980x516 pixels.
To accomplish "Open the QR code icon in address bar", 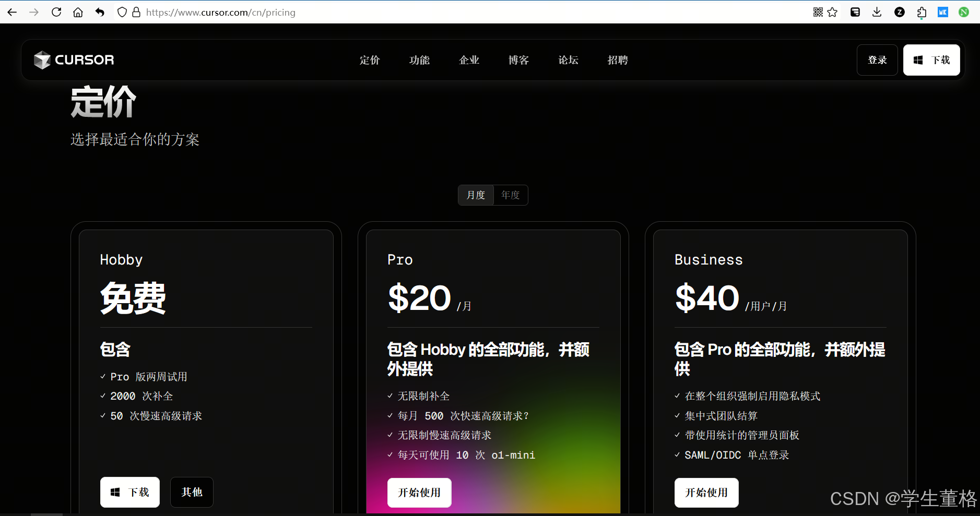I will 818,12.
